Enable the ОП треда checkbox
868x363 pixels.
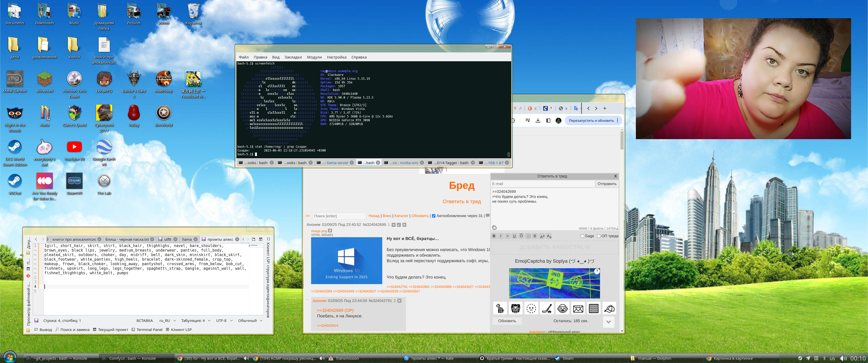coord(599,236)
